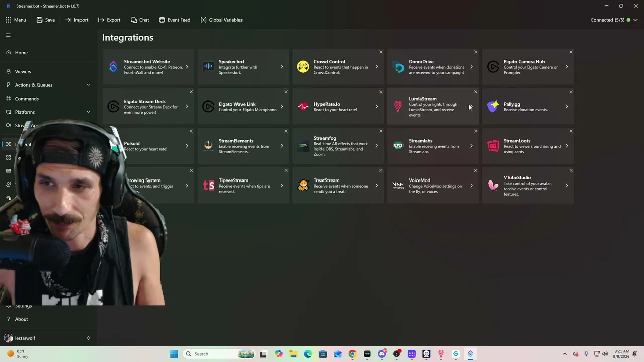Remove the DonorDrive integration card

pyautogui.click(x=476, y=52)
